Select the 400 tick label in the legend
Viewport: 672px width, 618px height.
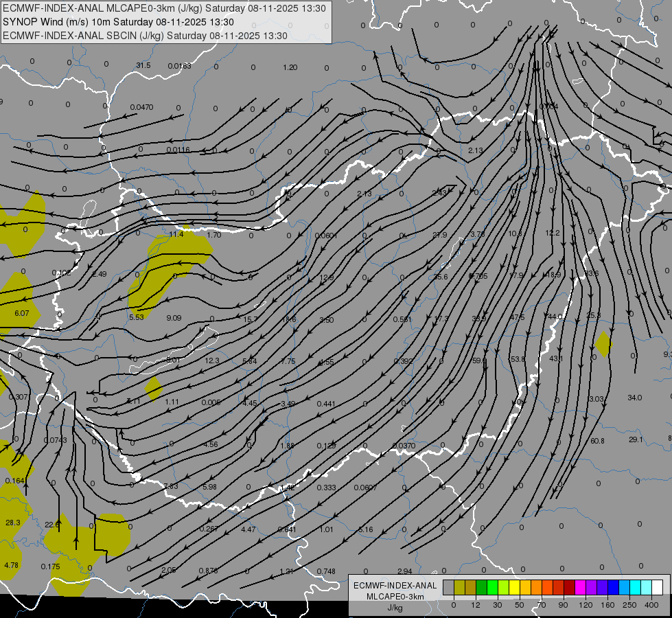coord(651,605)
